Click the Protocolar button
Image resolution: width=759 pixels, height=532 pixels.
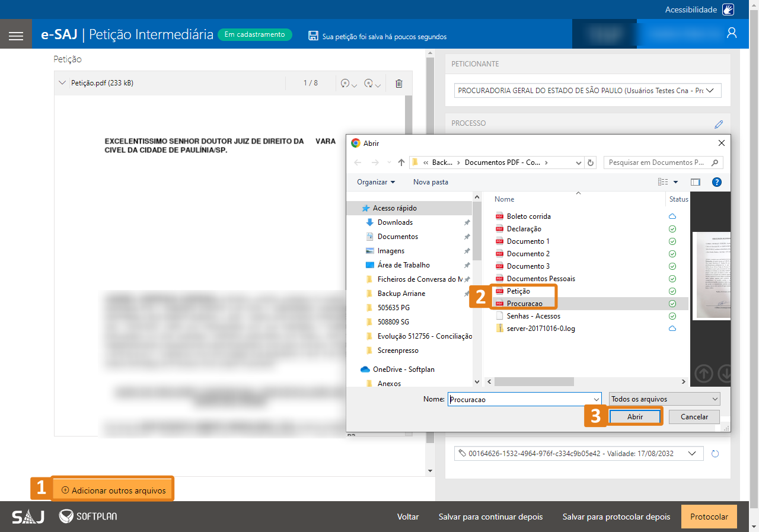click(709, 517)
